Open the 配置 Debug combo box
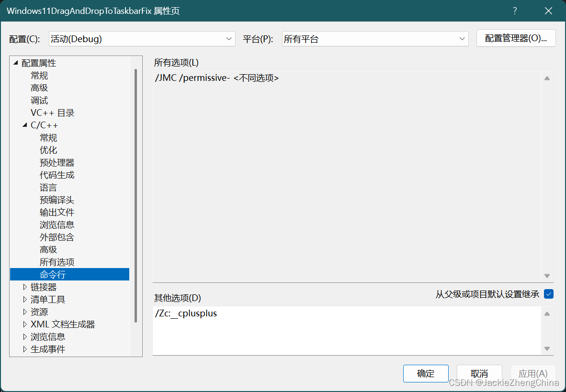This screenshot has height=392, width=566. (x=142, y=39)
